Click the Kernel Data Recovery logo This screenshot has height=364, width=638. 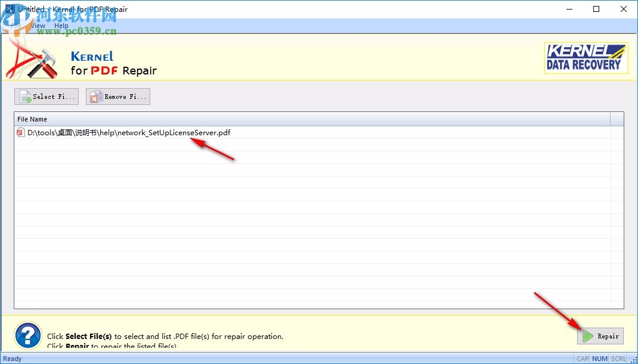[586, 58]
